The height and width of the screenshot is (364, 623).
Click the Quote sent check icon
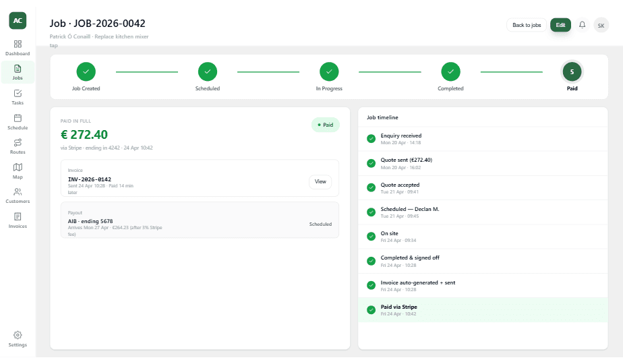371,163
